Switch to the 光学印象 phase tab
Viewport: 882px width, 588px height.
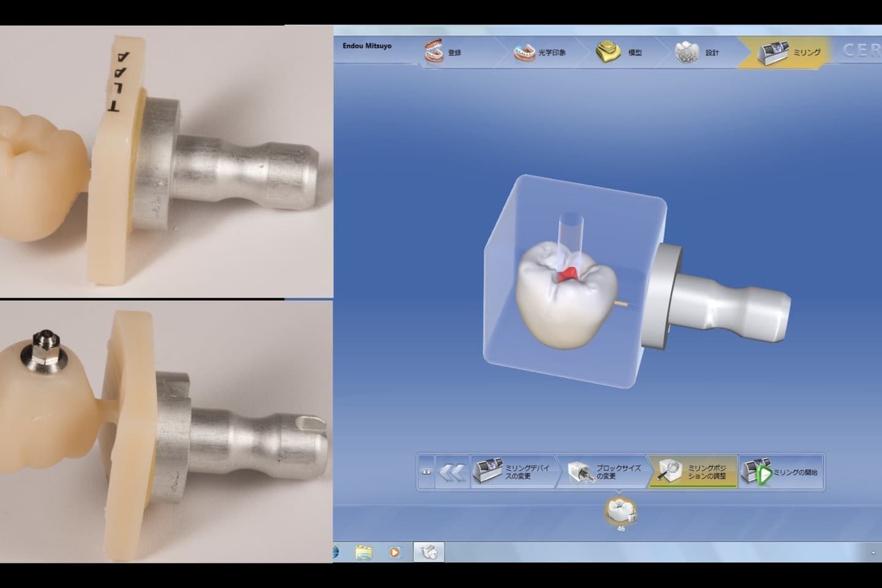coord(540,52)
